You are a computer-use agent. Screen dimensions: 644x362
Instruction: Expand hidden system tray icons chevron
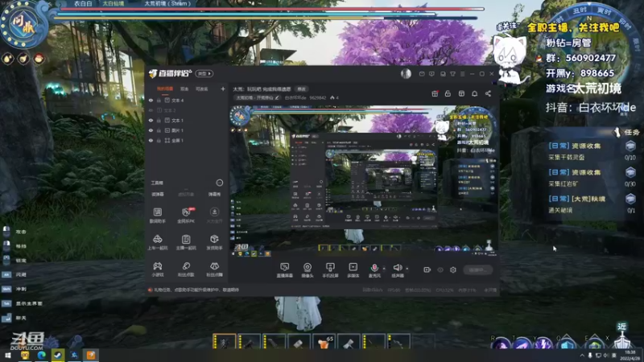[582, 356]
